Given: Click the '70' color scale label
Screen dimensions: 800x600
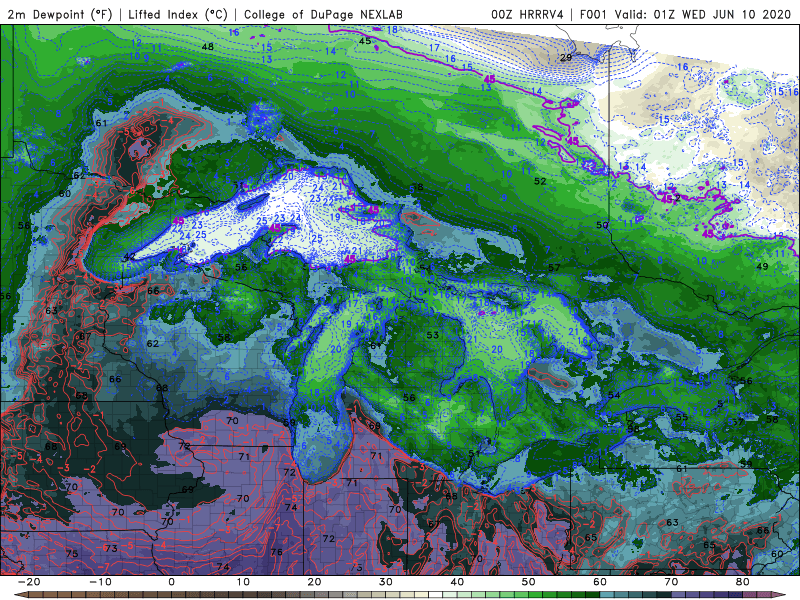Looking at the screenshot, I should (672, 582).
